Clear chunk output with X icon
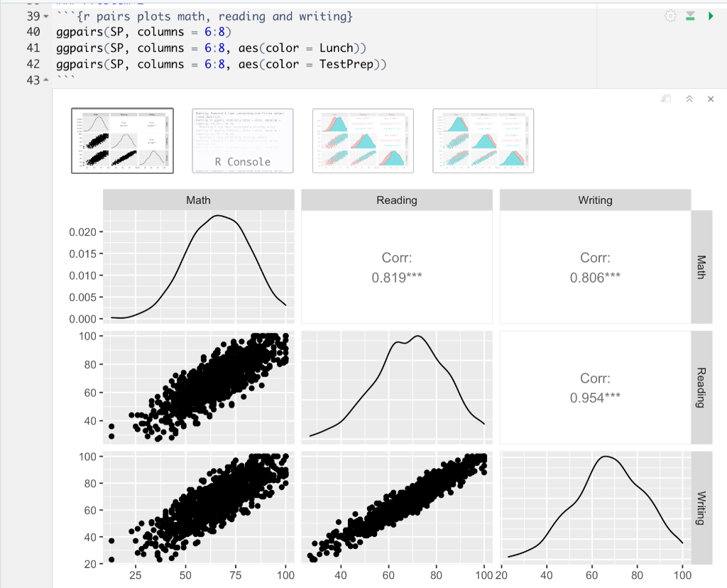 [x=710, y=99]
